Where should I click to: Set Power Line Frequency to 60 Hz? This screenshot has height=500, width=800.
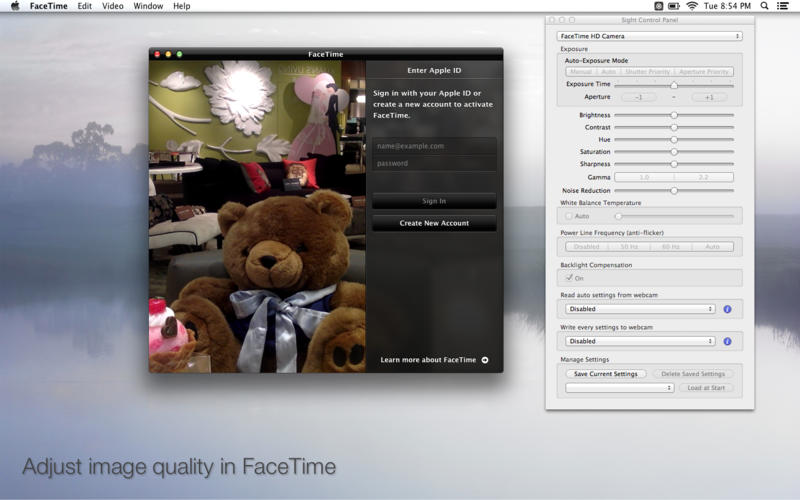point(671,247)
